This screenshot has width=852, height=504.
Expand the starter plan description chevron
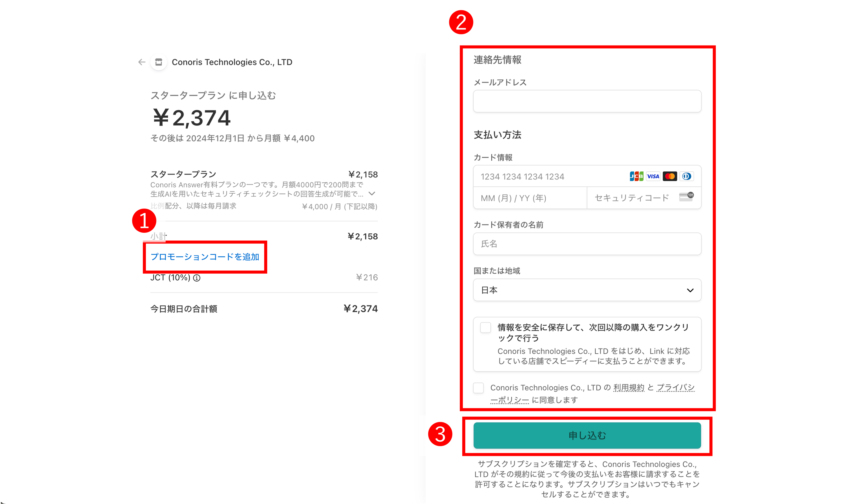(372, 194)
